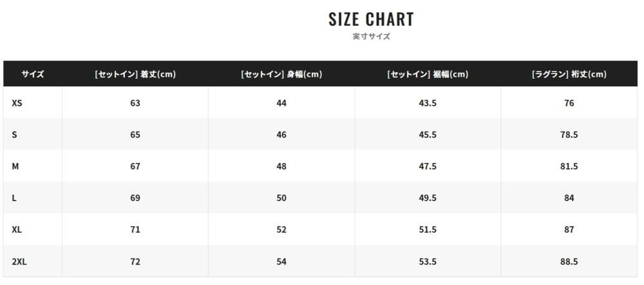Image resolution: width=644 pixels, height=285 pixels.
Task: Select the XS size row label
Action: 17,103
